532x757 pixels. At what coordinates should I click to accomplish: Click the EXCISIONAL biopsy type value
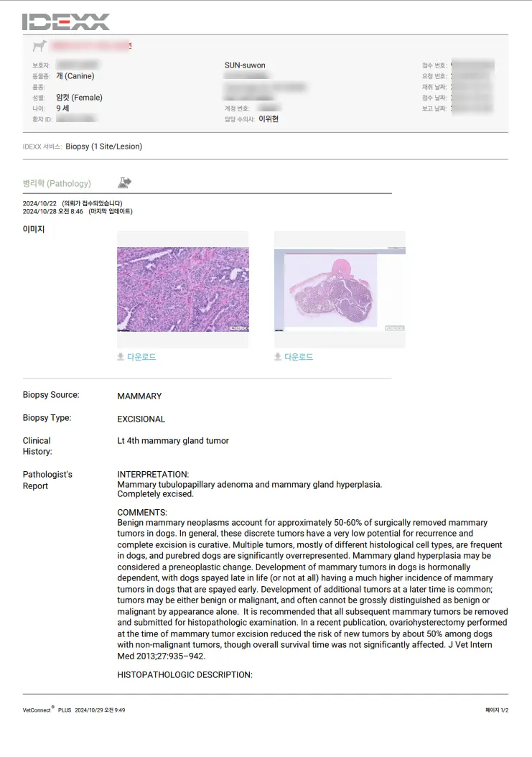(141, 419)
